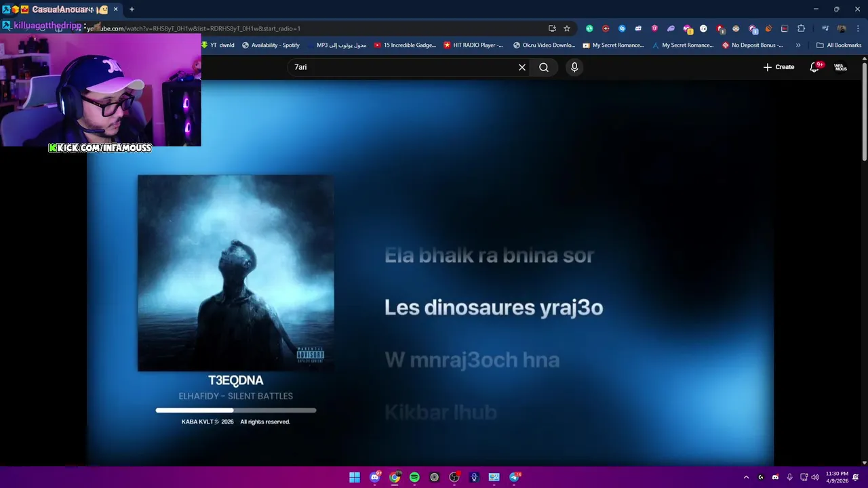
Task: Open the clock showing 11:30 PM
Action: coord(837,477)
